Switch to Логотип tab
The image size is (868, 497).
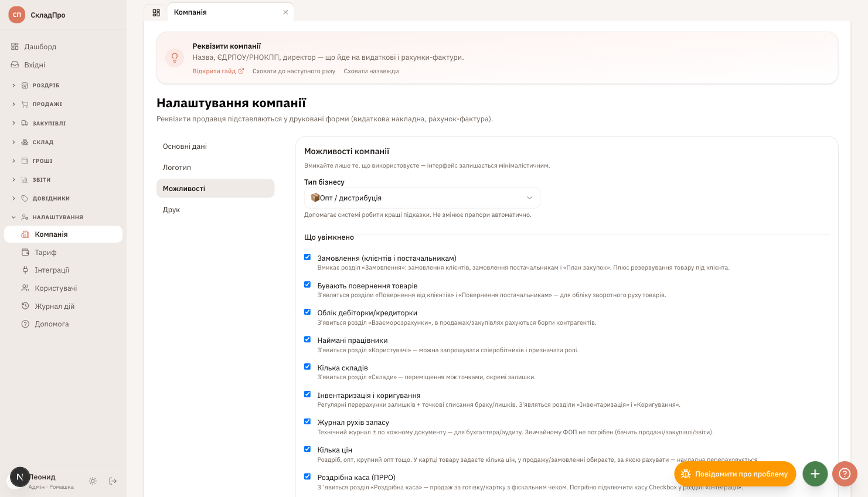point(215,168)
